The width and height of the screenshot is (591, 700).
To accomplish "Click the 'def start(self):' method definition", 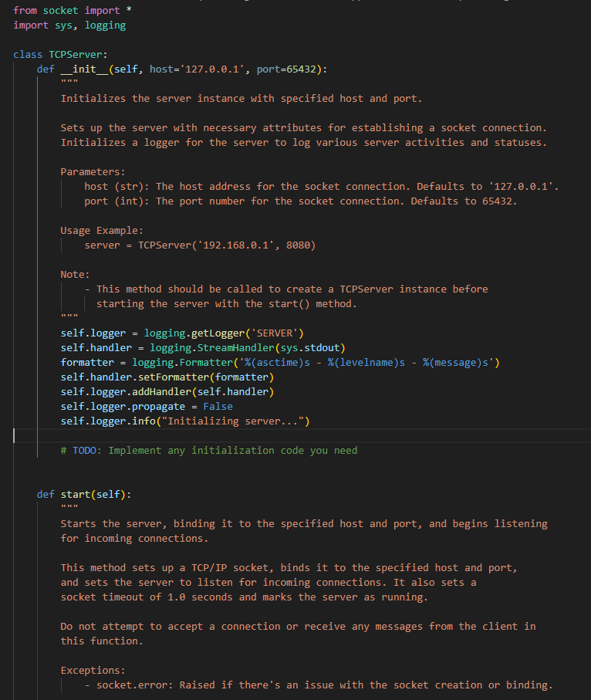I will [x=84, y=495].
